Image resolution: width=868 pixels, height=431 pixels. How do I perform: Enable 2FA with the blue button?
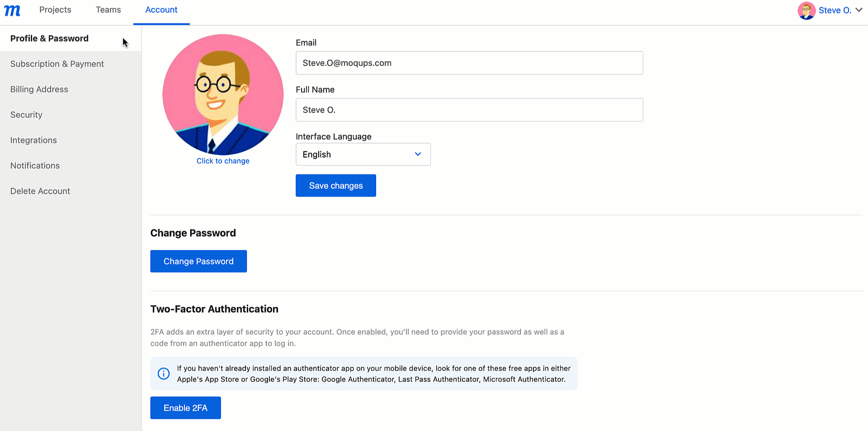pos(185,408)
